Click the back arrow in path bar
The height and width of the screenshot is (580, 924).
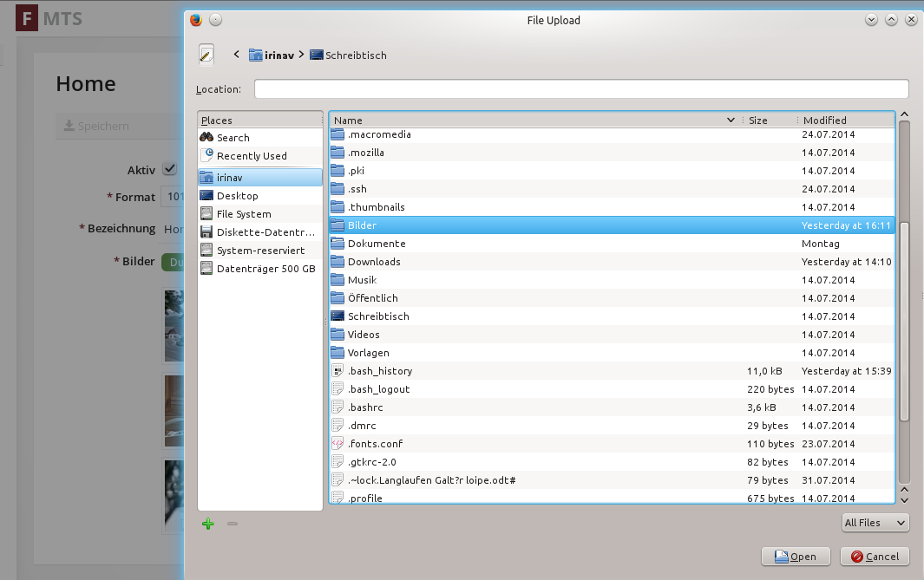coord(236,55)
